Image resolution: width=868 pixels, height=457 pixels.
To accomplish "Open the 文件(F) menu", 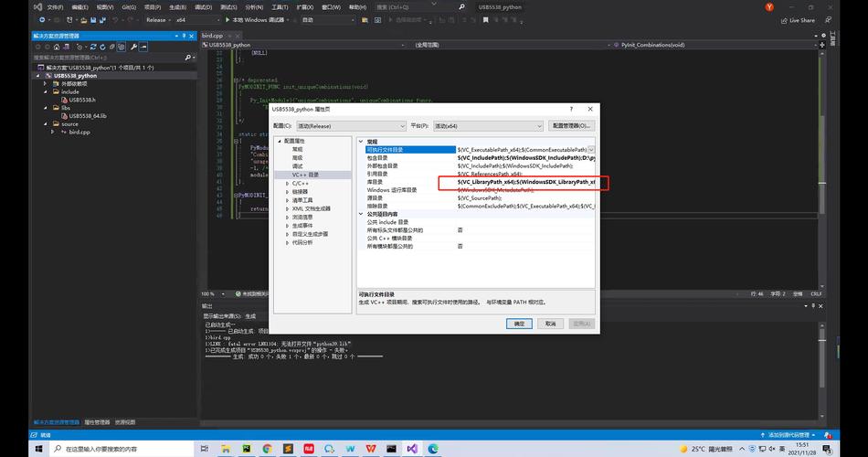I will pos(56,7).
